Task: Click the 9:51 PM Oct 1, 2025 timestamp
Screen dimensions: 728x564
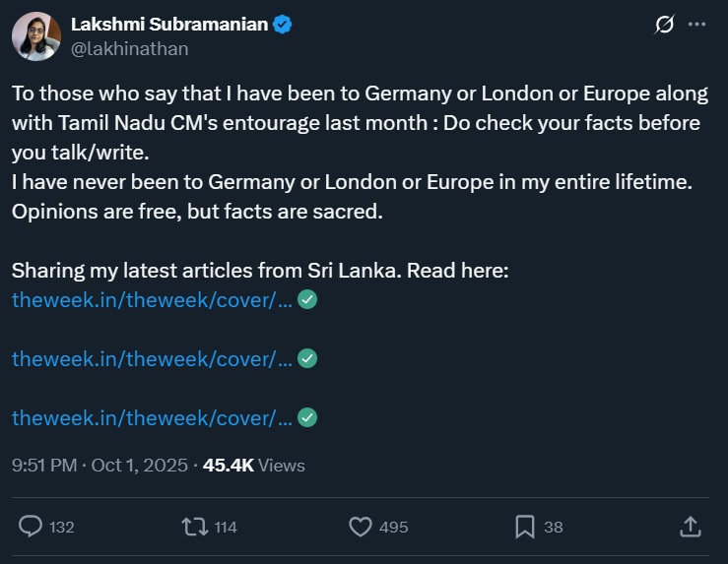Action: click(99, 466)
